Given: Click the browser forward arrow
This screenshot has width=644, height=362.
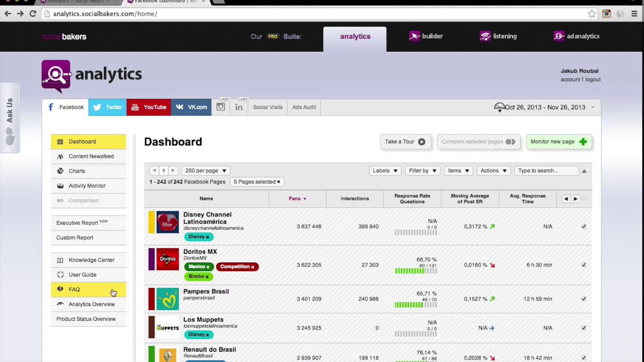Looking at the screenshot, I should (20, 14).
